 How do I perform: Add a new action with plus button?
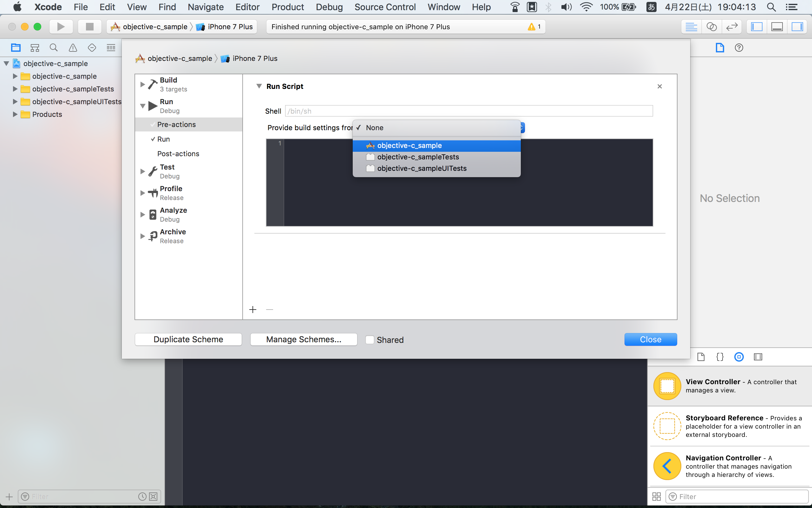coord(253,310)
